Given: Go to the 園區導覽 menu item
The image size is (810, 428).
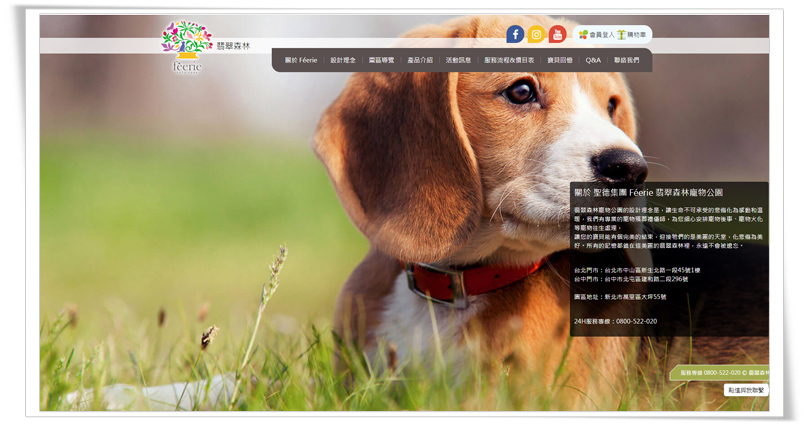Looking at the screenshot, I should click(382, 60).
